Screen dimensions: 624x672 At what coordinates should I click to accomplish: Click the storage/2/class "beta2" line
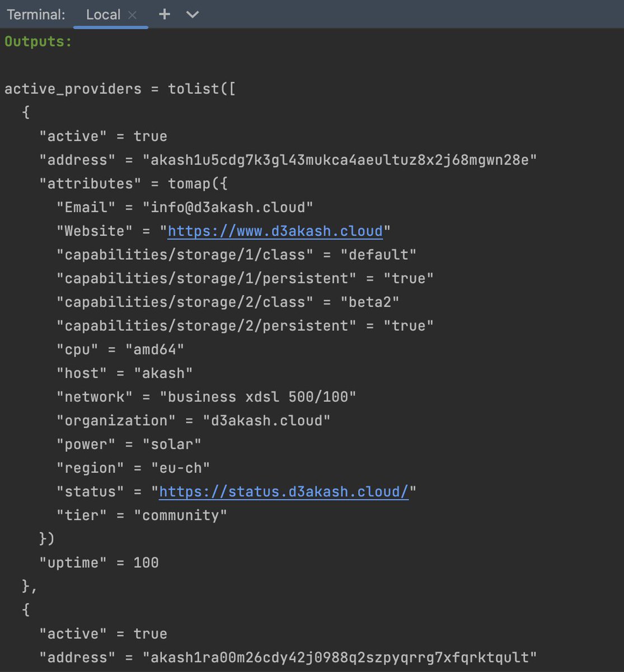(x=228, y=302)
